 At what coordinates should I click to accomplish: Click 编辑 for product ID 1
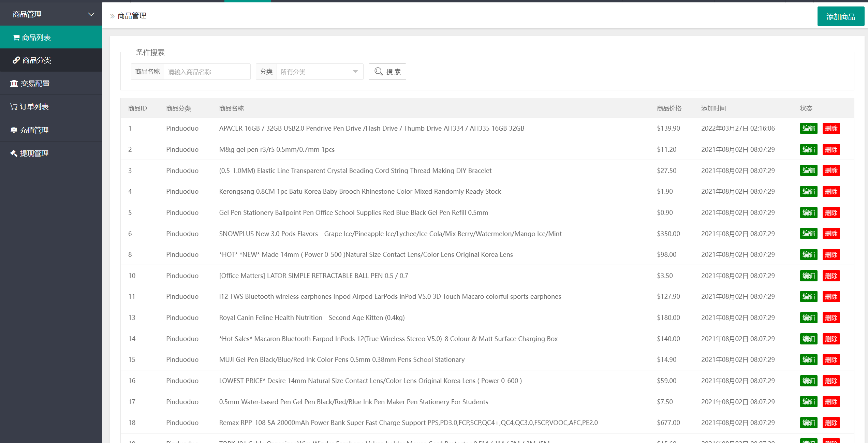click(808, 129)
